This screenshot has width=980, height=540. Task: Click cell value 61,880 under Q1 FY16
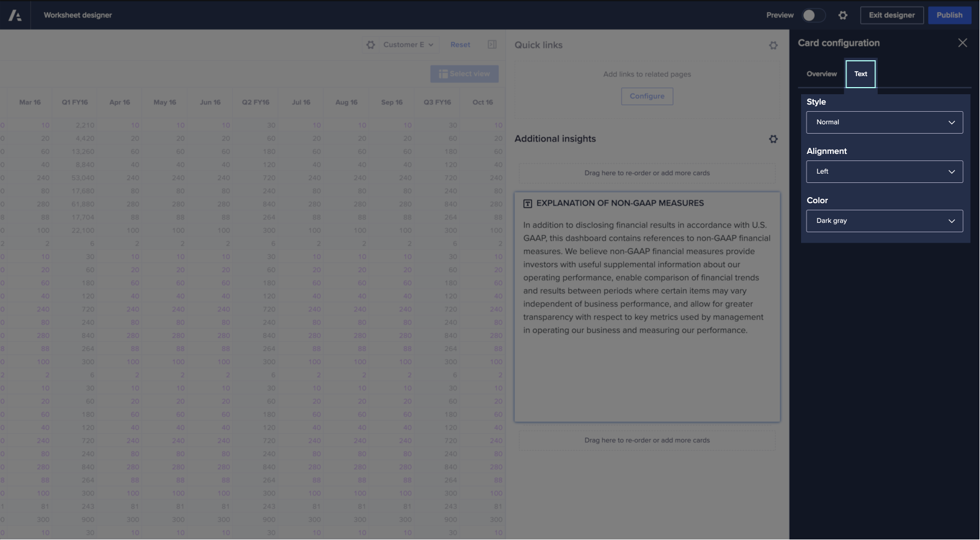[83, 204]
